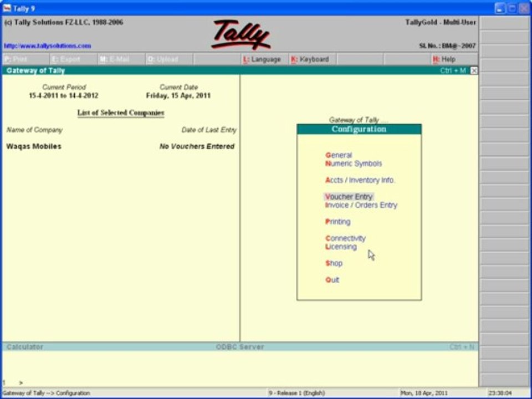Click the Release 1 (English) status text

coord(296,393)
